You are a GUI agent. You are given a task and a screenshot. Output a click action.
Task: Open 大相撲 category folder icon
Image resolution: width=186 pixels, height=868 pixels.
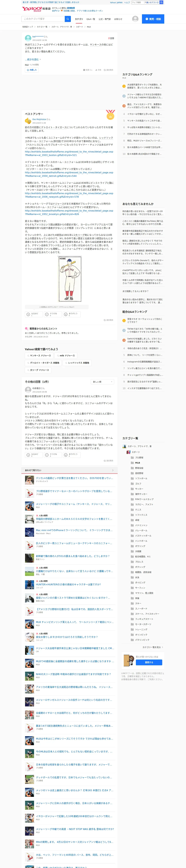[x=132, y=551]
